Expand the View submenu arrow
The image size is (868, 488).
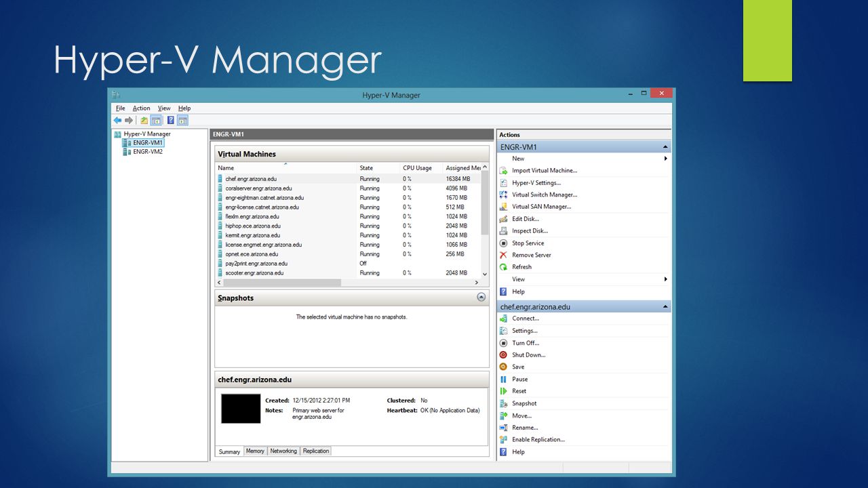(666, 279)
